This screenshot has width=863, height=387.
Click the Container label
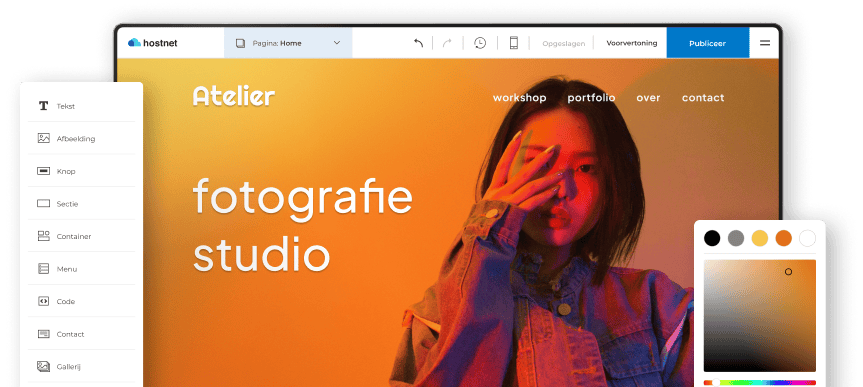[74, 236]
